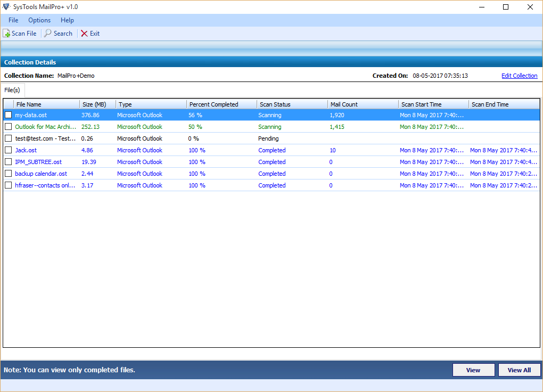This screenshot has height=392, width=543.
Task: Select the hfraser--contacts checkbox
Action: (9, 185)
